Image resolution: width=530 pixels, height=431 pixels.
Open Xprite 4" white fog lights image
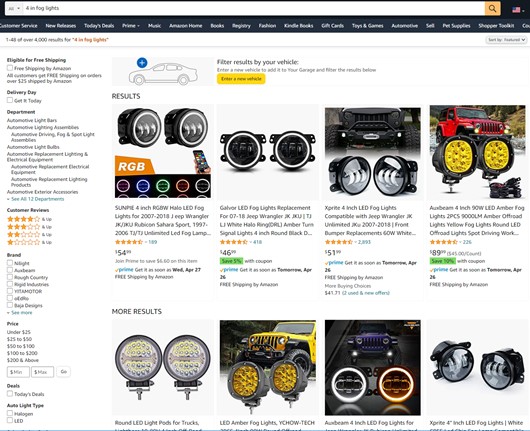point(478,367)
